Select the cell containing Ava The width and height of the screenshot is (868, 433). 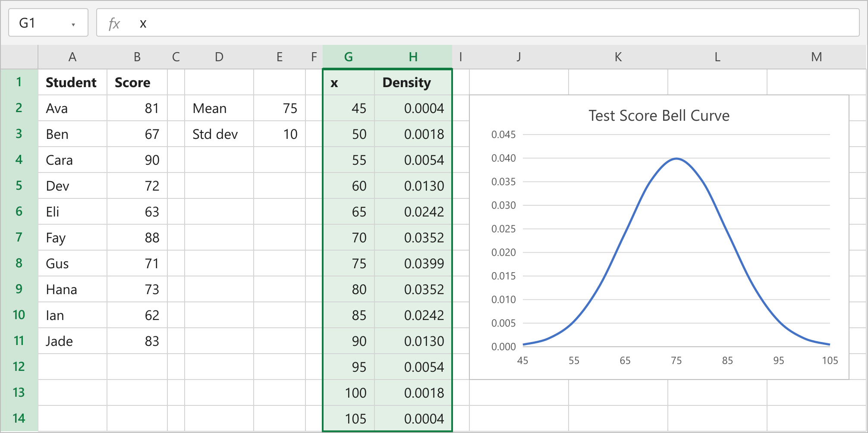click(x=72, y=108)
